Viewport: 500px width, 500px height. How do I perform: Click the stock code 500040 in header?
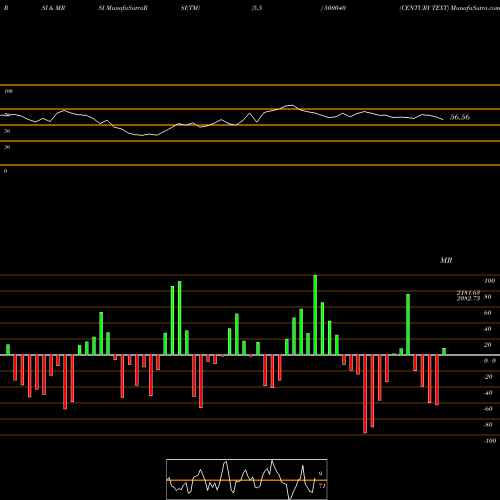click(x=335, y=8)
